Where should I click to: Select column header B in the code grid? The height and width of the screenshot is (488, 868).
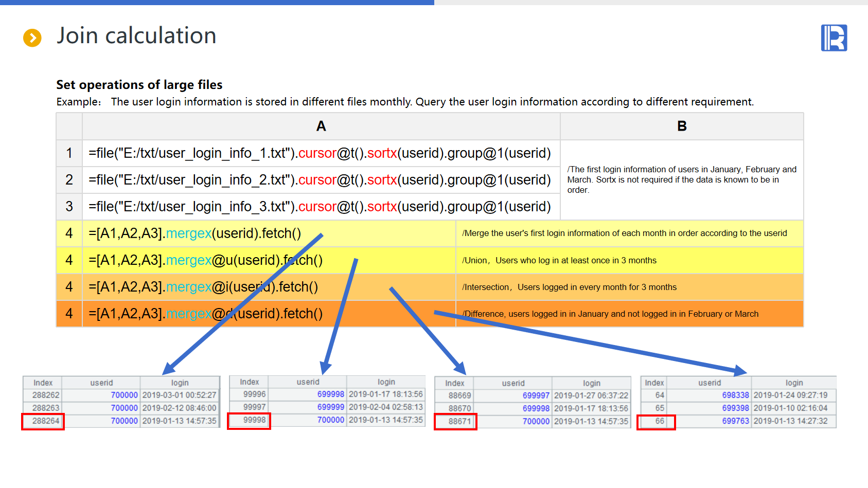coord(682,126)
